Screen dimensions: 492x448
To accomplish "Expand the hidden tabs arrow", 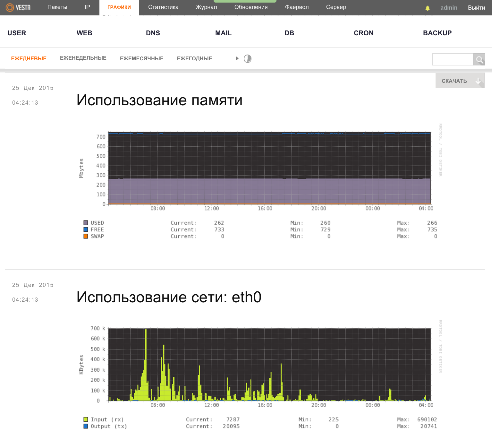I will click(237, 58).
